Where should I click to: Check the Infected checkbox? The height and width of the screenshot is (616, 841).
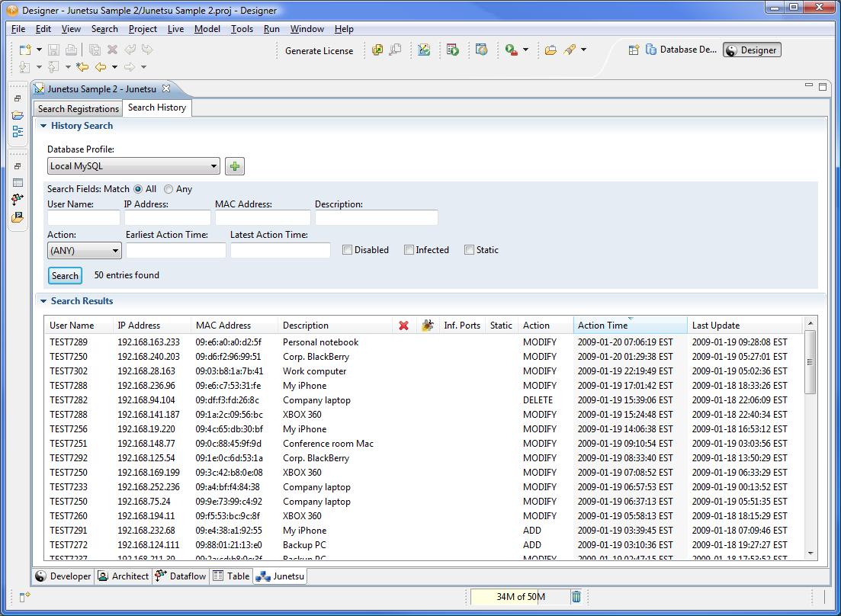point(409,250)
